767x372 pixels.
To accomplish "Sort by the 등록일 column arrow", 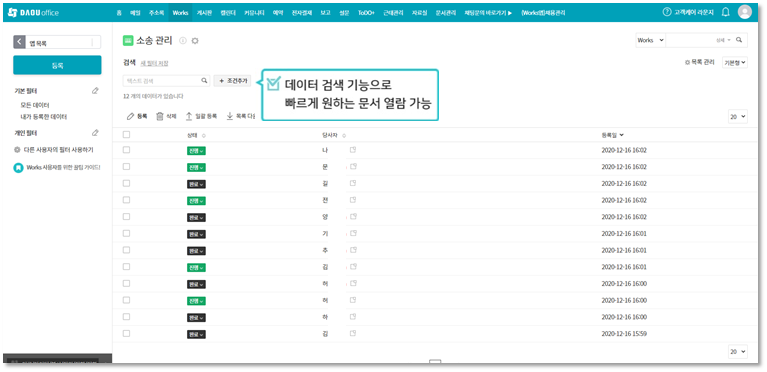I will [621, 135].
